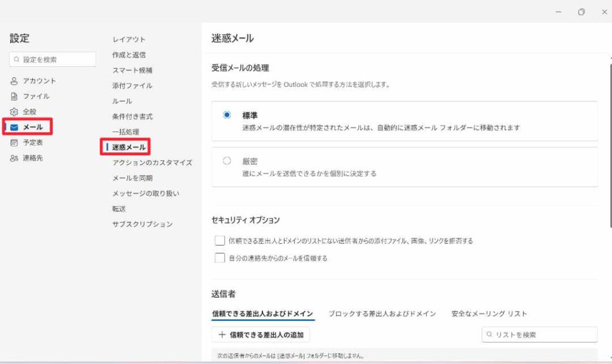This screenshot has height=364, width=612.
Task: Check the attachment blocking checkbox for untrusted senders
Action: click(x=219, y=241)
